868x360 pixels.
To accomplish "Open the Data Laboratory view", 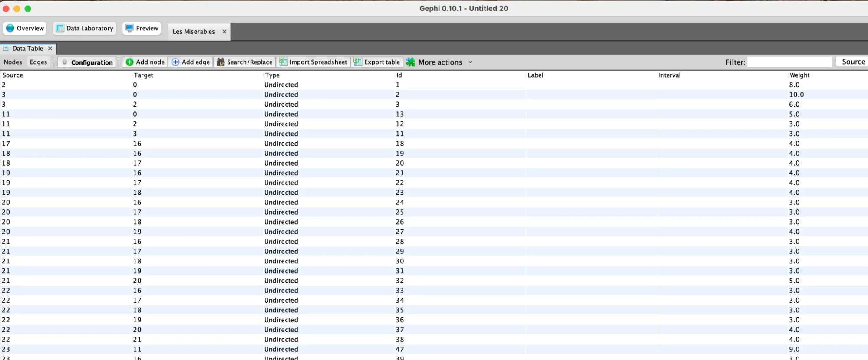I will (85, 28).
